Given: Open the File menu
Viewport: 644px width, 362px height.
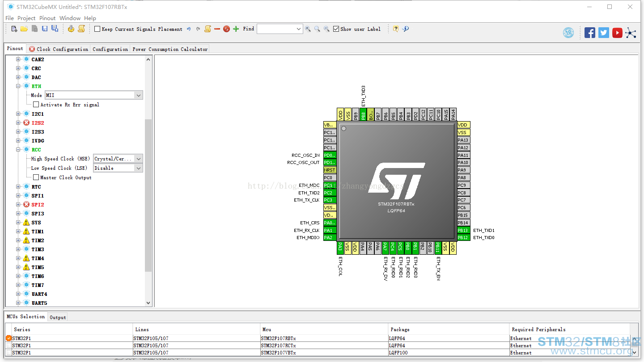Looking at the screenshot, I should click(9, 18).
